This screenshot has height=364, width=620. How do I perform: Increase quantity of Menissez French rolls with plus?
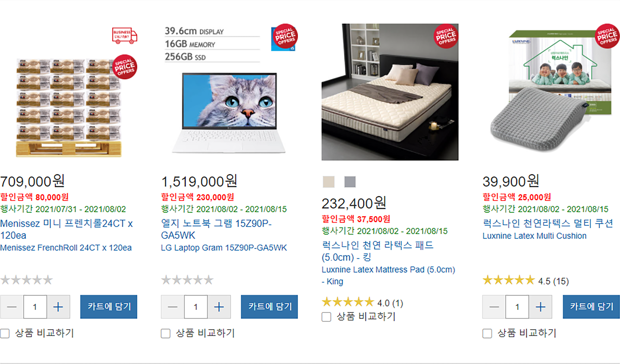coord(58,307)
